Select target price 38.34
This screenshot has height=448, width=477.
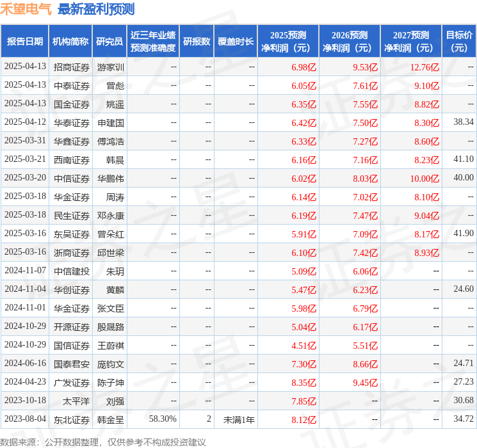click(464, 122)
